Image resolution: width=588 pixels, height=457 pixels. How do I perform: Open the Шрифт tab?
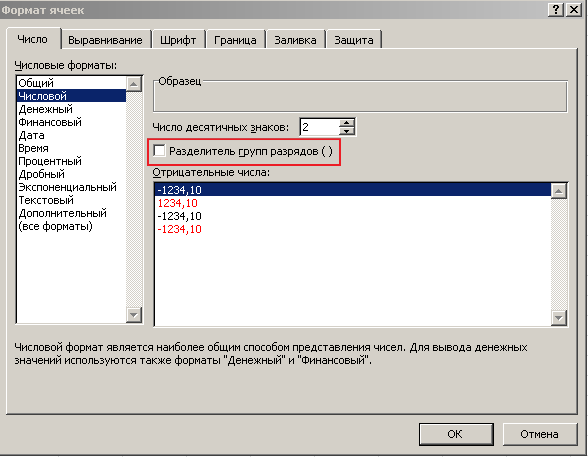coord(178,40)
